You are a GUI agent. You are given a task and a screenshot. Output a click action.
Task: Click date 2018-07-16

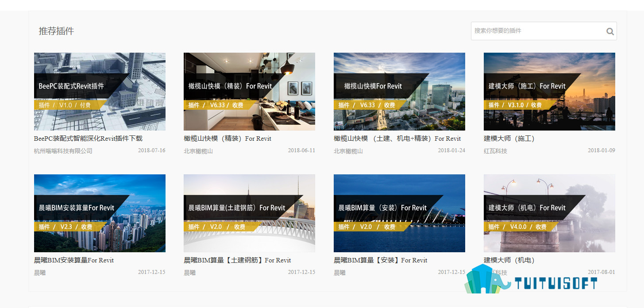pyautogui.click(x=152, y=150)
